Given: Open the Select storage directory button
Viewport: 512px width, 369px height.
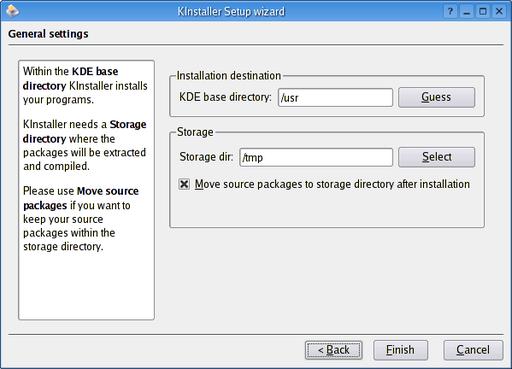Looking at the screenshot, I should point(436,157).
